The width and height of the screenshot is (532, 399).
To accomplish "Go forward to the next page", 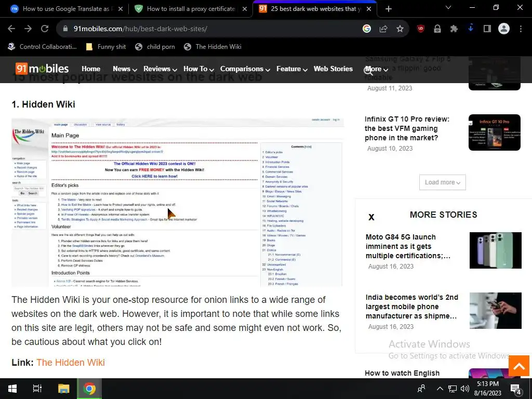I will point(28,29).
